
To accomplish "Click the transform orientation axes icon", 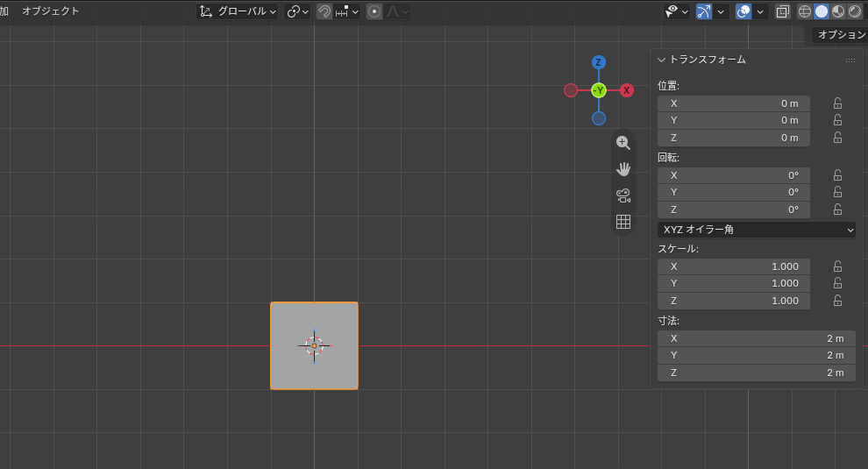I will pos(206,11).
